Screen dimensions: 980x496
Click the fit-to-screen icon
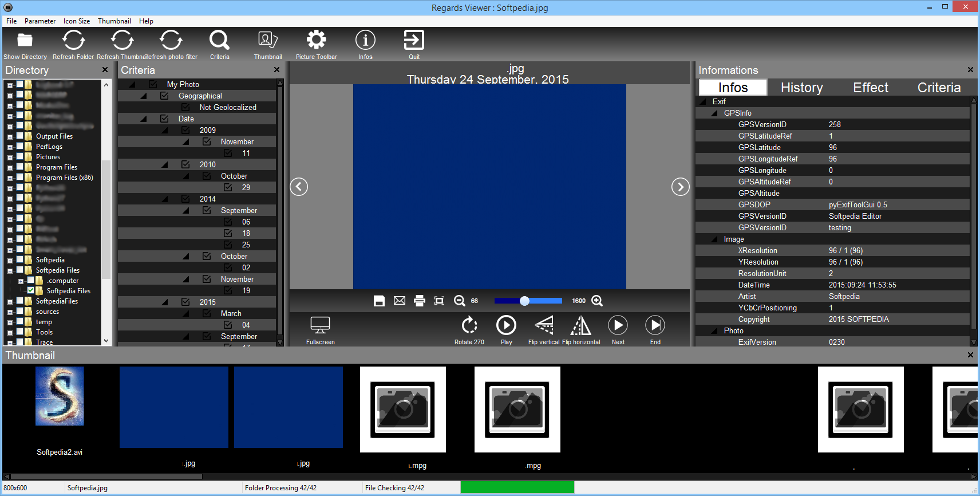pos(439,301)
